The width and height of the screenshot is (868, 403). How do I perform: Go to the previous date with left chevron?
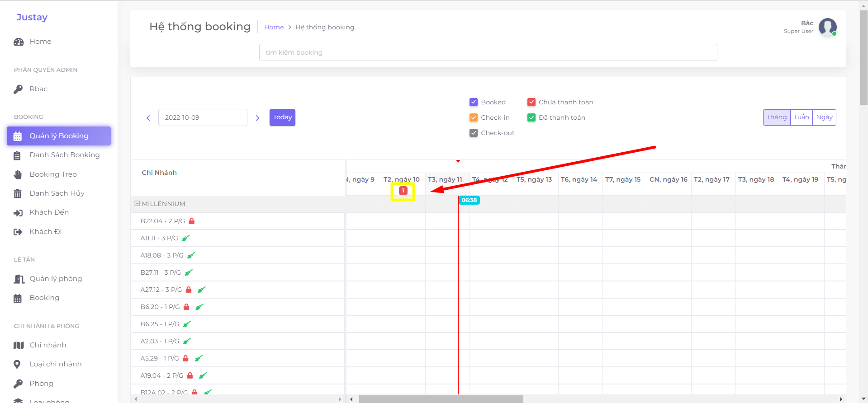coord(148,118)
